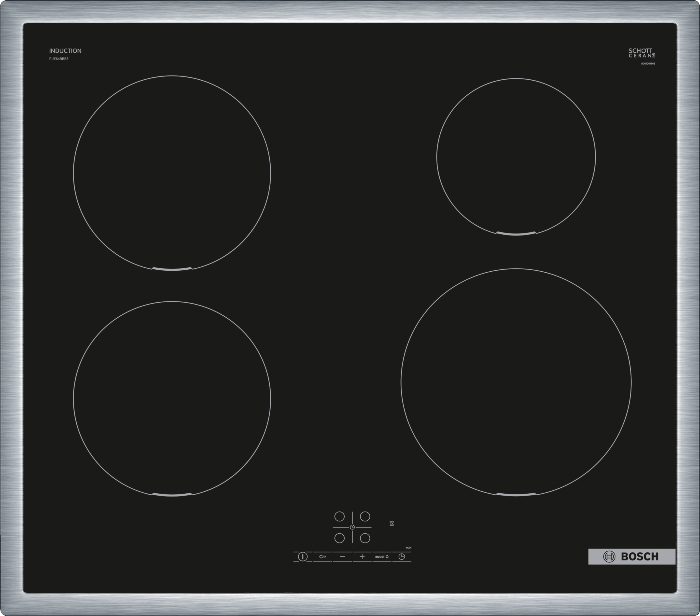Click the small rear-right cooking zone
This screenshot has height=616, width=700.
pyautogui.click(x=516, y=157)
